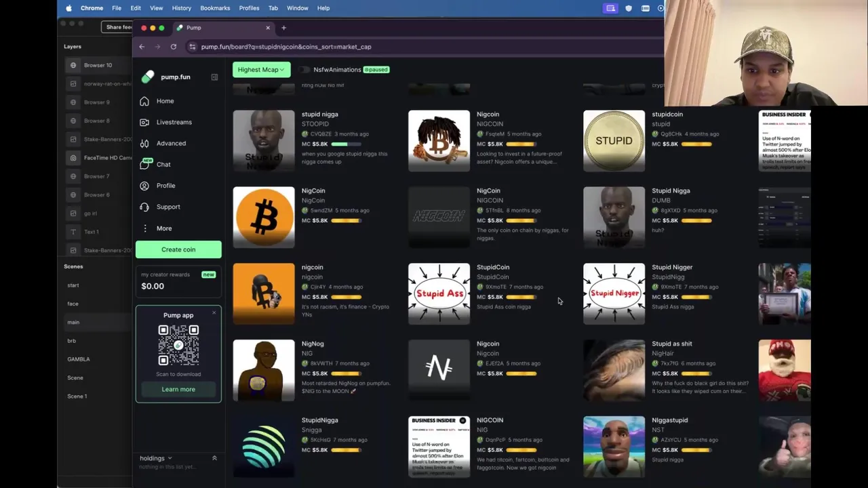Screen dimensions: 868x488
Task: Collapse the pump.fun sidebar panel icon
Action: click(214, 77)
